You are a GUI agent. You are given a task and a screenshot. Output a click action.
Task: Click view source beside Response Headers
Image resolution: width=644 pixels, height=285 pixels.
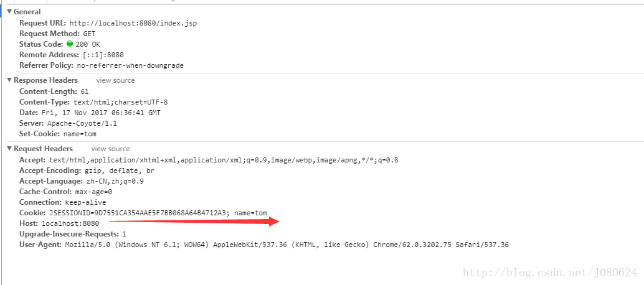click(x=115, y=80)
